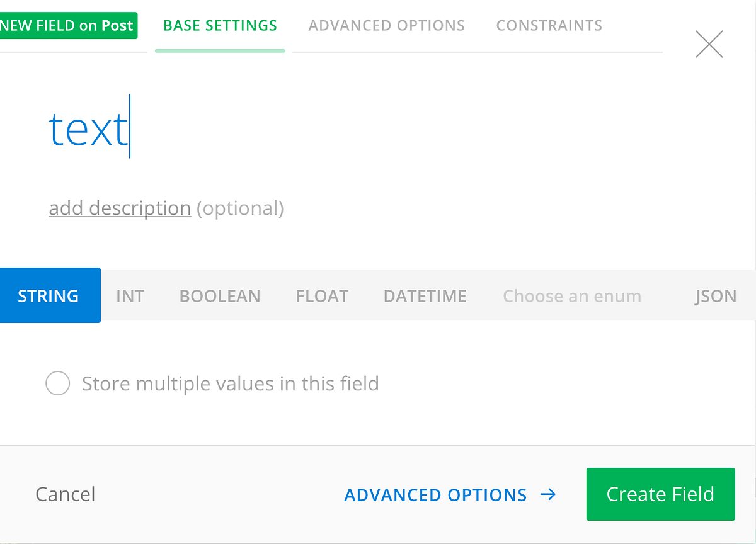Screen dimensions: 756x544
Task: Click the arrow icon beside Advanced Options
Action: click(548, 494)
